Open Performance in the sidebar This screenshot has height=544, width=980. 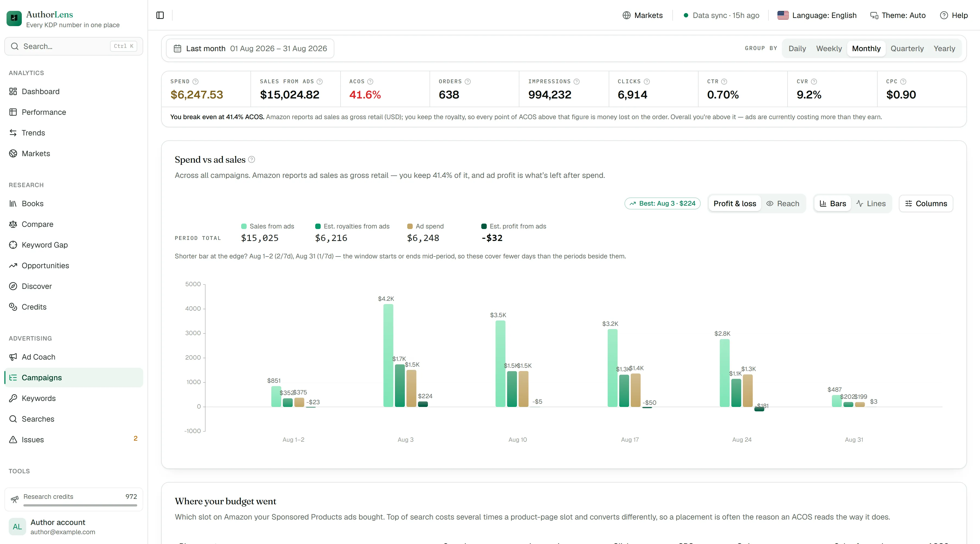pos(73,112)
